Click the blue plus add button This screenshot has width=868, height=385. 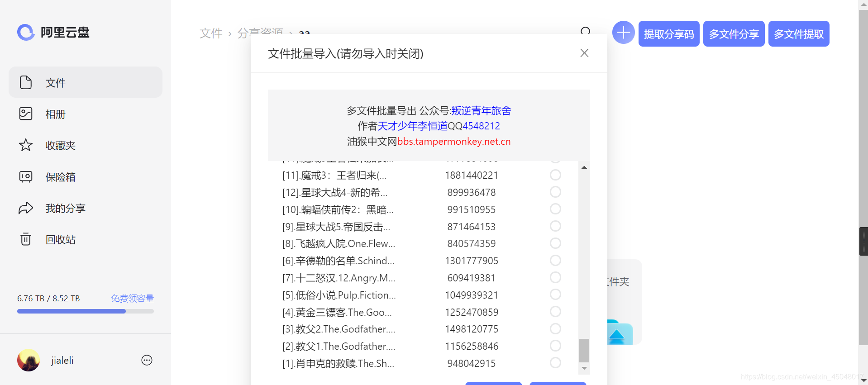624,33
